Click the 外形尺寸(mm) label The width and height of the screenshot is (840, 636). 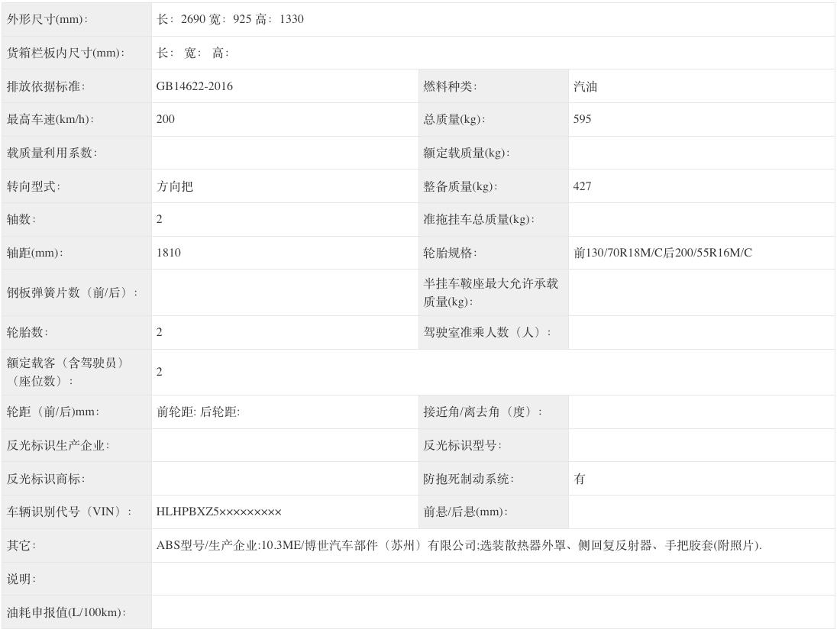click(x=47, y=19)
